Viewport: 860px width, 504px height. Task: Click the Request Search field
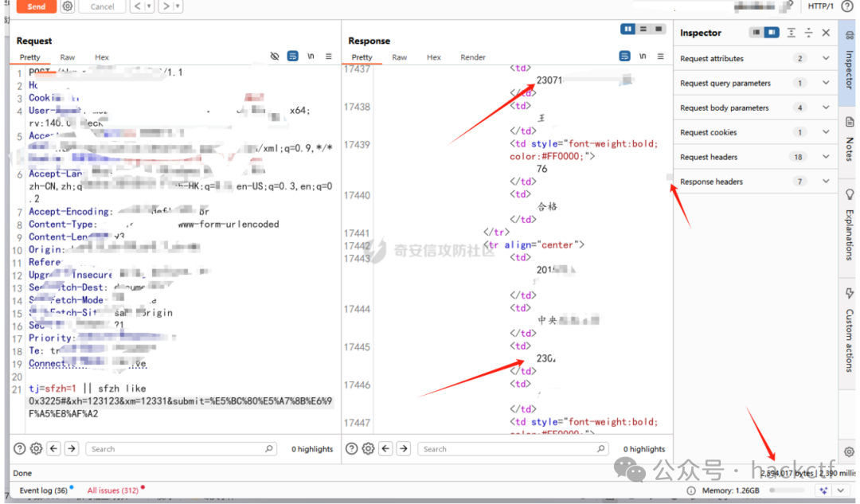click(181, 449)
